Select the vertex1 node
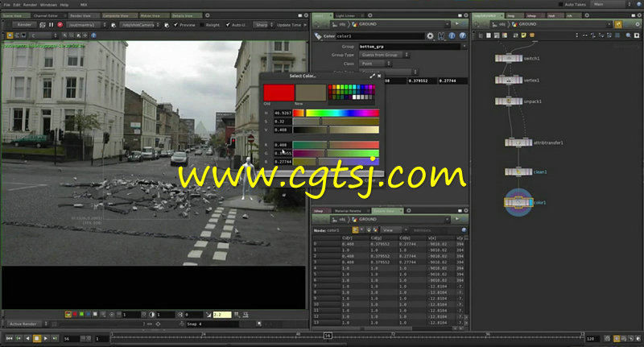Image resolution: width=644 pixels, height=347 pixels. coord(509,80)
